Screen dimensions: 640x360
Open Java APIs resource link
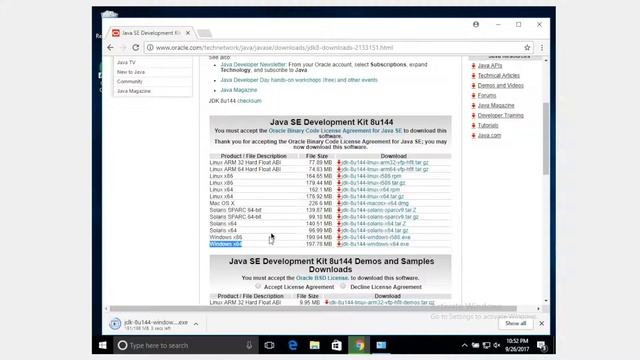pyautogui.click(x=490, y=66)
